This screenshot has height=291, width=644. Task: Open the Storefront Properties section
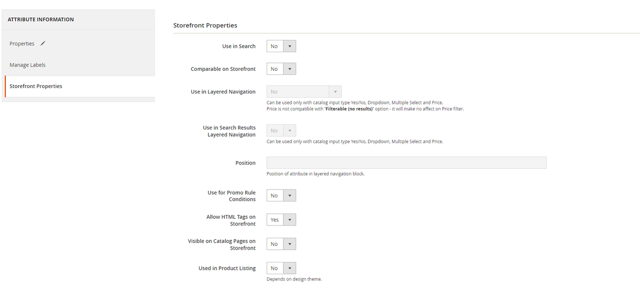[36, 86]
